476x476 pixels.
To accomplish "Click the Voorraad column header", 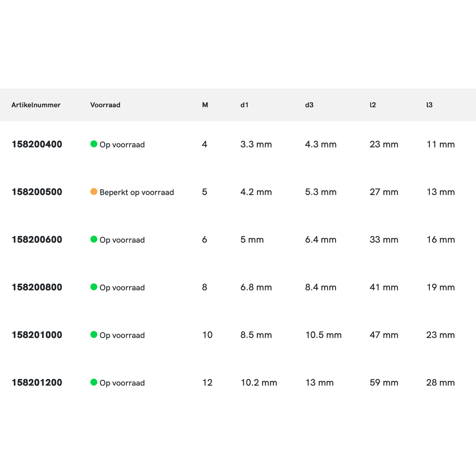I will coord(105,105).
